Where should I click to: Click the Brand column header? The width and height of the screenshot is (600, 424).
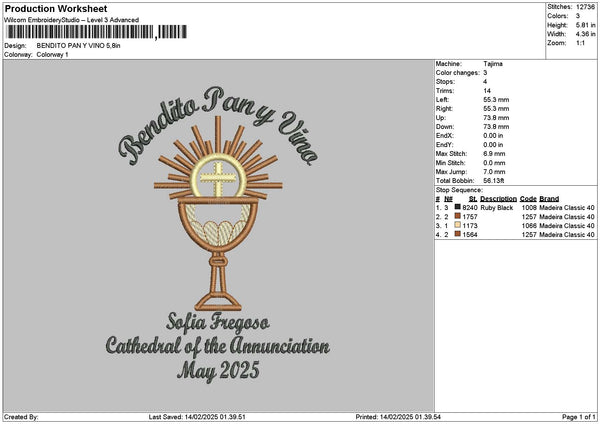pos(549,199)
